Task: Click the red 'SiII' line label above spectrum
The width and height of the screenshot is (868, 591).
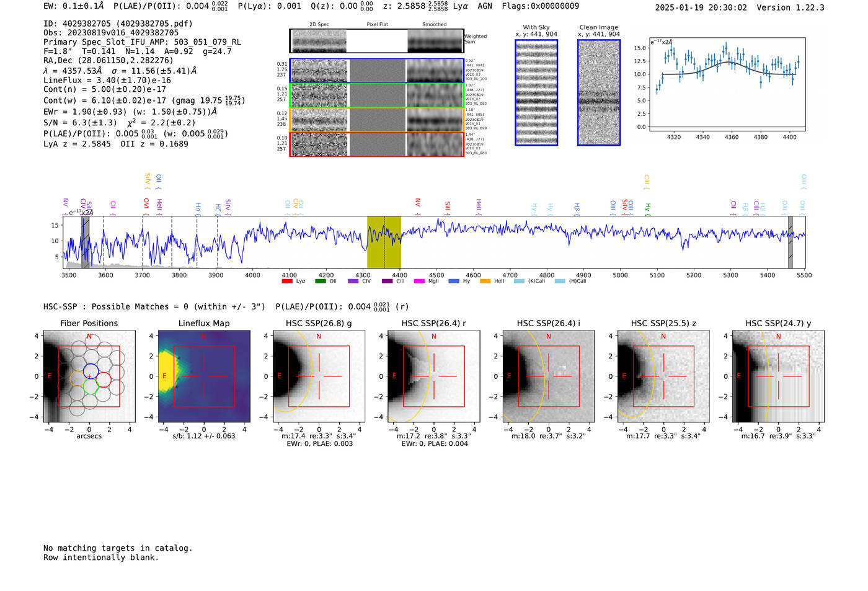Action: 447,207
